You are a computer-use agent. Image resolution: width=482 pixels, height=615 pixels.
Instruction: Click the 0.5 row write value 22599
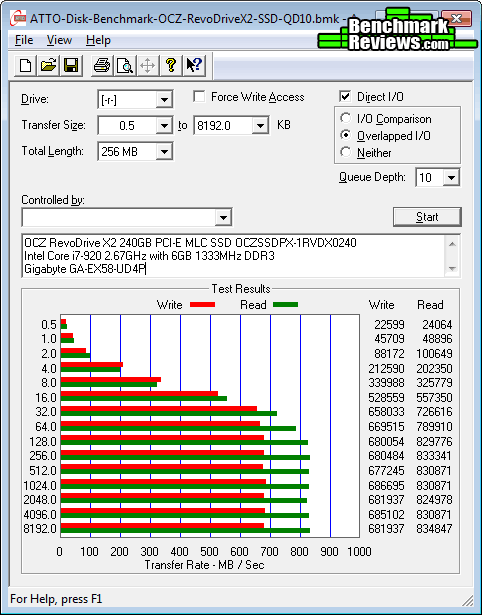coord(389,325)
